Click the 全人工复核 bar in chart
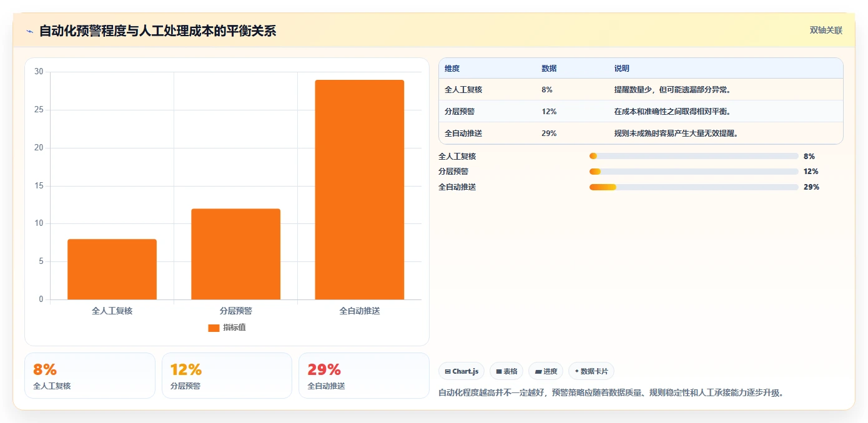Viewport: 868px width, 423px height. point(112,270)
